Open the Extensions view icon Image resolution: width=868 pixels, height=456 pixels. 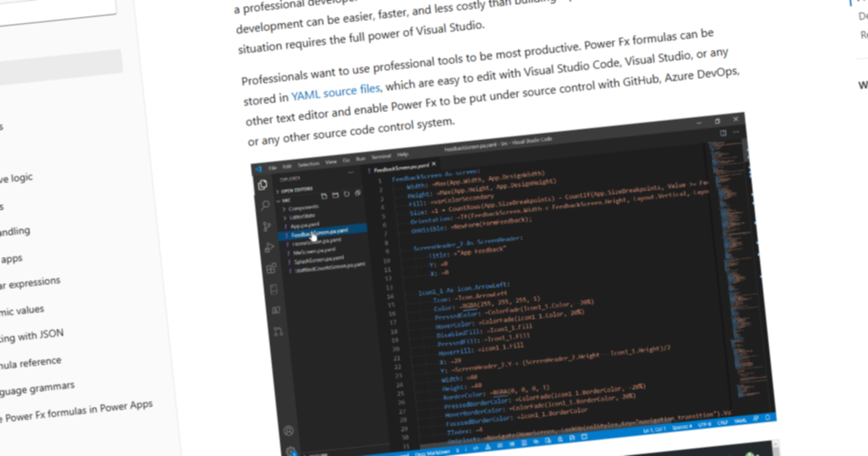point(271,269)
